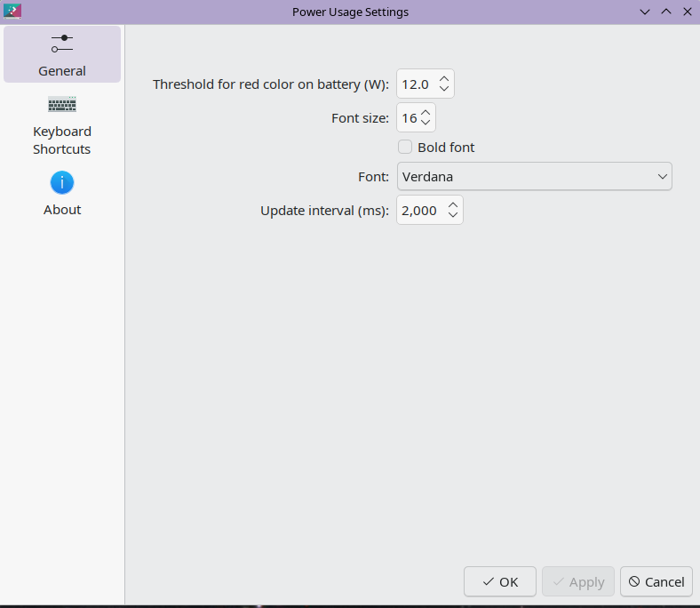Close the Power Usage Settings window

[x=688, y=12]
